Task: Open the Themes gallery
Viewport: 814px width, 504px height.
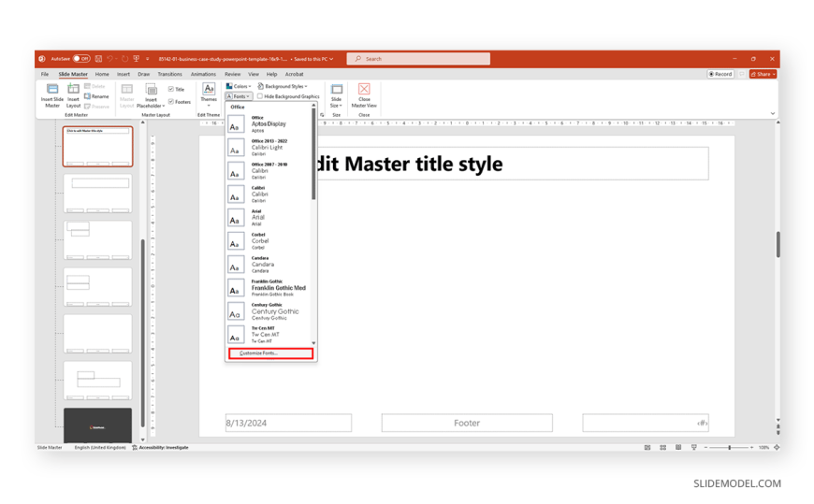Action: tap(209, 94)
